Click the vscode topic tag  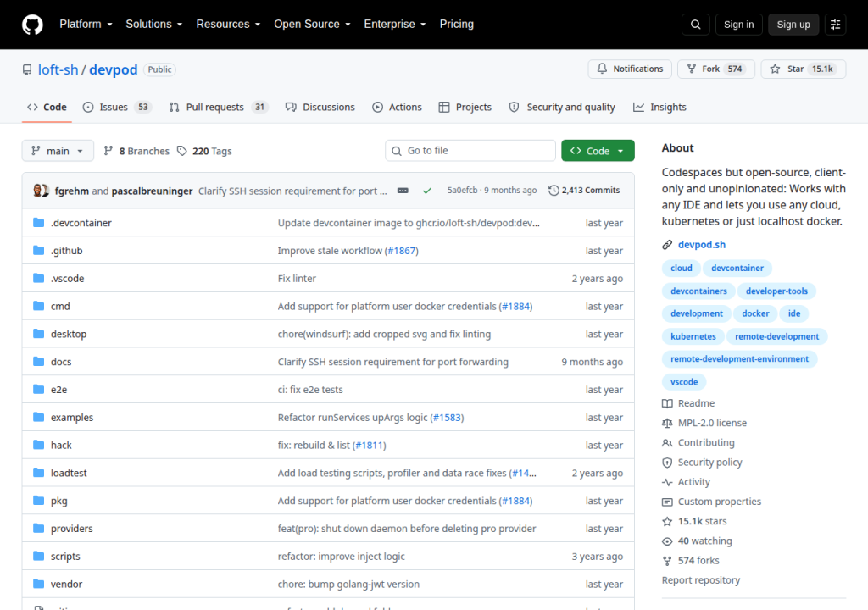[x=684, y=382]
